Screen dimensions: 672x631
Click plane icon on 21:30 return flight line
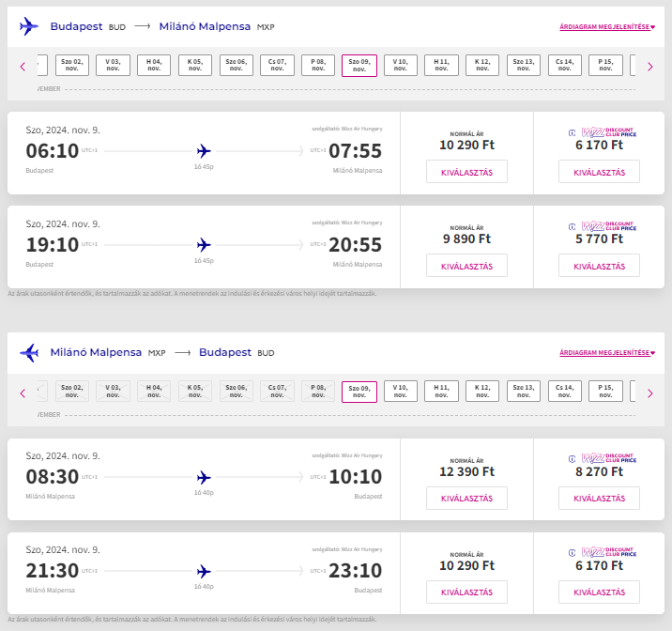click(204, 571)
